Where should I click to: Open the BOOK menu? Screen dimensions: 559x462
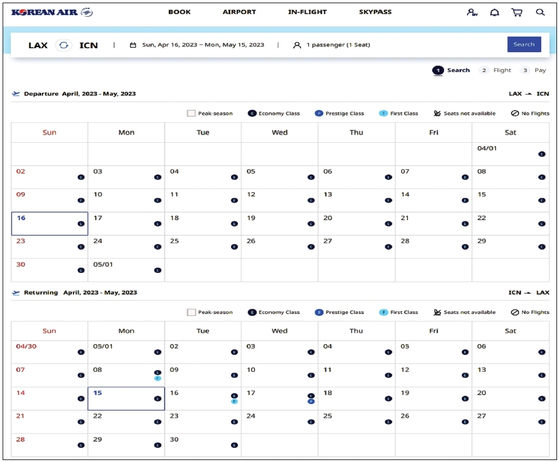click(179, 12)
